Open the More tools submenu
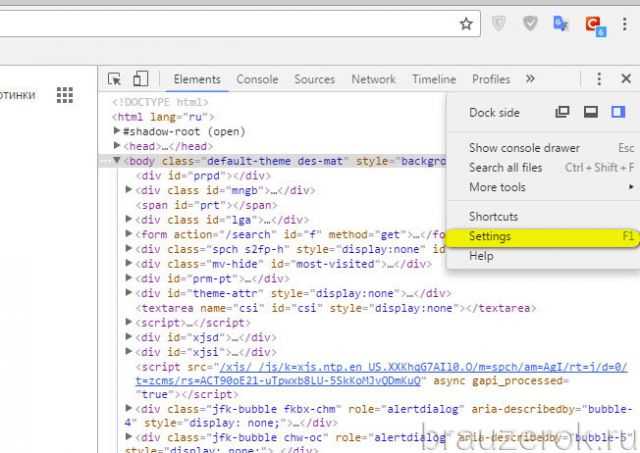Screen dimensions: 640x453 (x=544, y=187)
